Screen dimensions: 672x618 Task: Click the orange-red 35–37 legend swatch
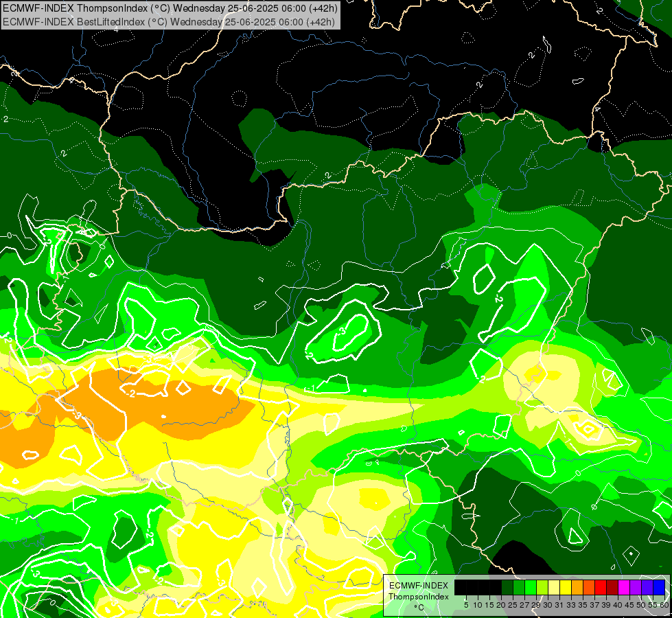coord(589,587)
